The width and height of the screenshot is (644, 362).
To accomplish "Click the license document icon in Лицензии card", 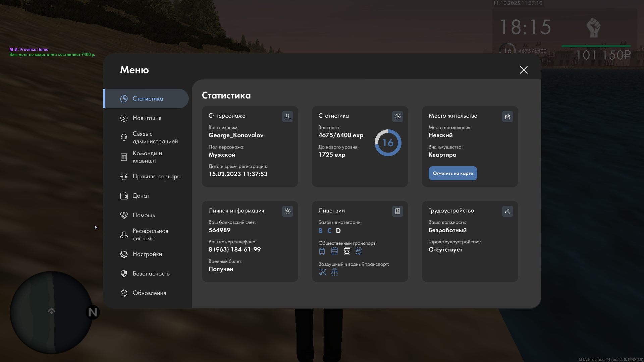I will click(x=397, y=211).
